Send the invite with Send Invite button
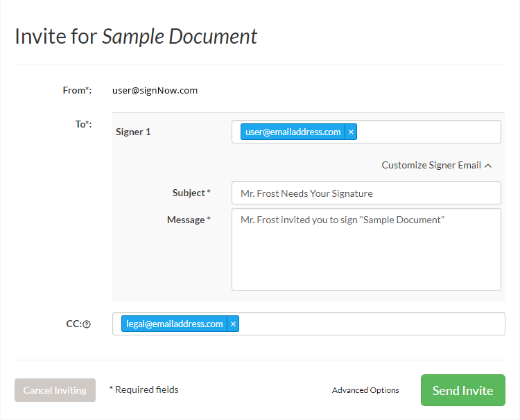The image size is (520, 420). [462, 390]
